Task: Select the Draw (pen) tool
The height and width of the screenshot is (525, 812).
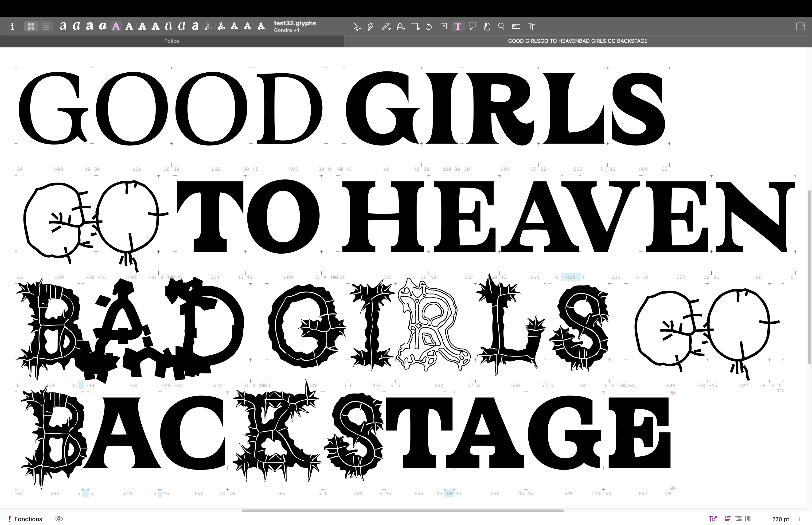Action: coord(370,27)
